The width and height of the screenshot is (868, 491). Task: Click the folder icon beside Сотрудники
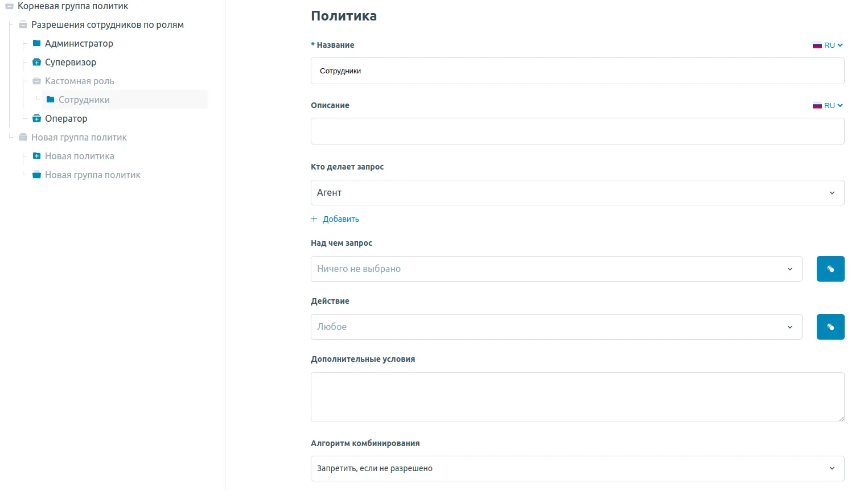(x=50, y=100)
